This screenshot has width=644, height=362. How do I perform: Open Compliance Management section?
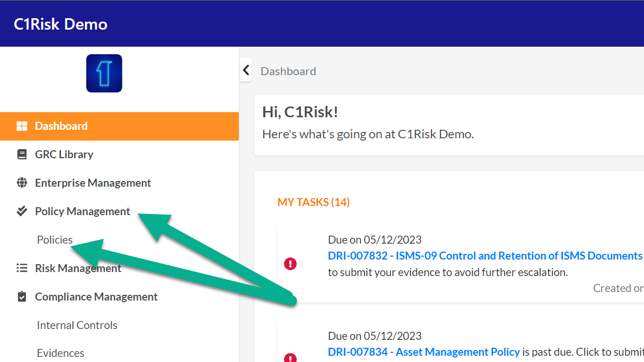point(96,297)
